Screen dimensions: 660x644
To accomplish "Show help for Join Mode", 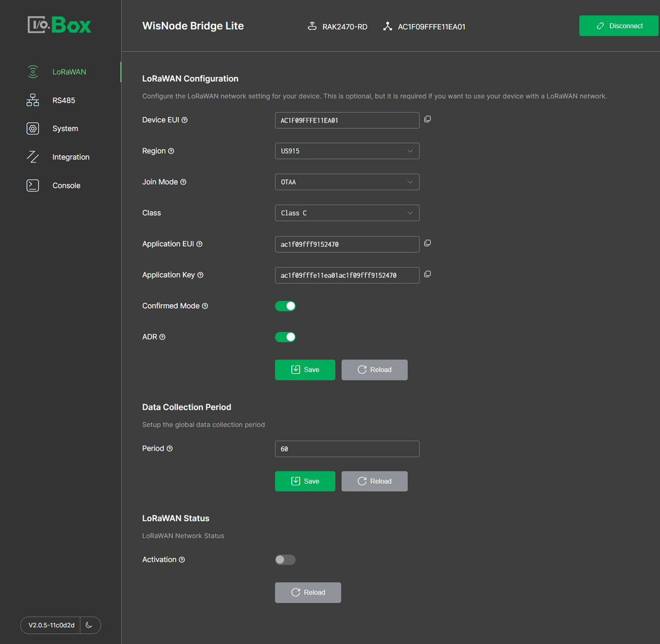I will (183, 182).
